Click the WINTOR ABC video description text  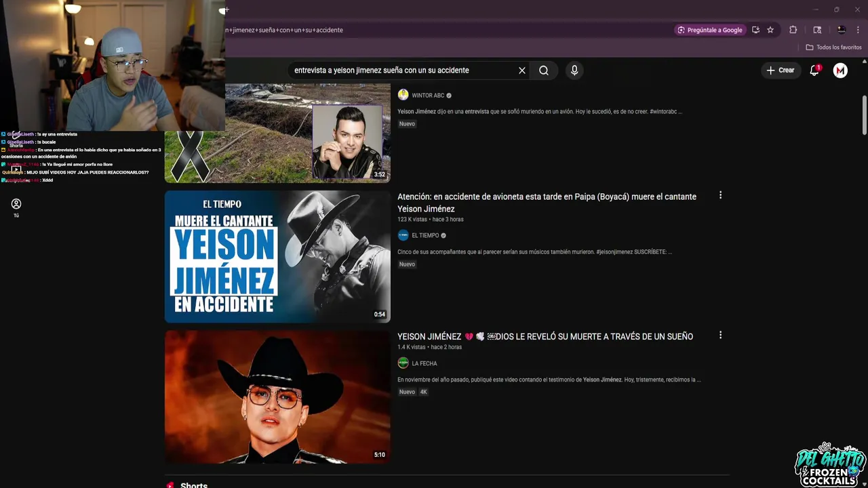tap(540, 112)
